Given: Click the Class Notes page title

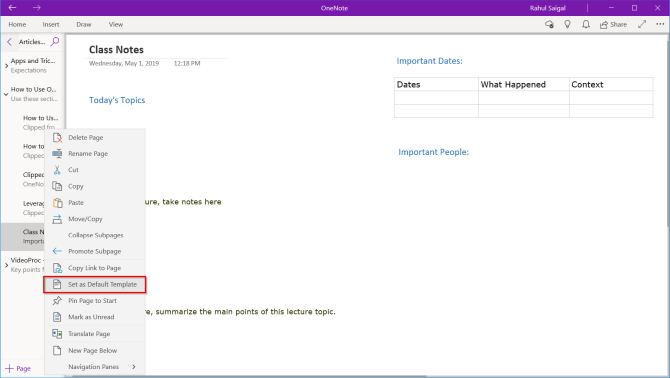Looking at the screenshot, I should [116, 50].
